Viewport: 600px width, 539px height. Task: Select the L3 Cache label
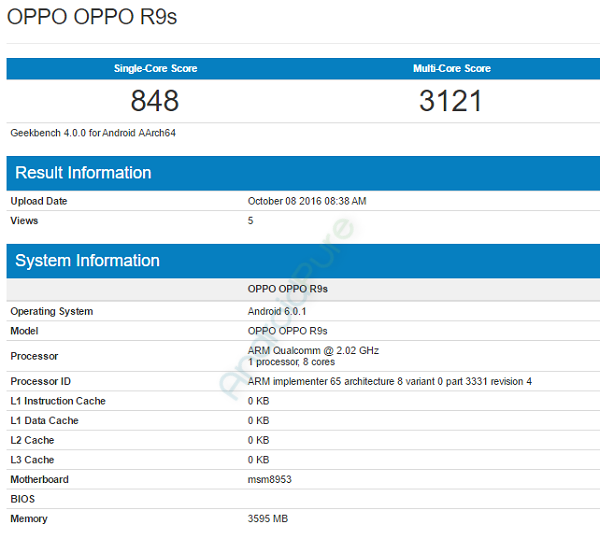coord(32,460)
